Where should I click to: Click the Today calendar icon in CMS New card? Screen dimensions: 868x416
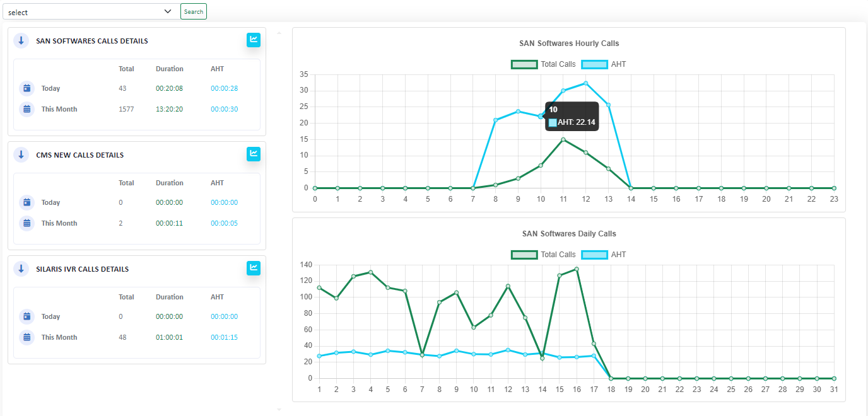[x=26, y=202]
